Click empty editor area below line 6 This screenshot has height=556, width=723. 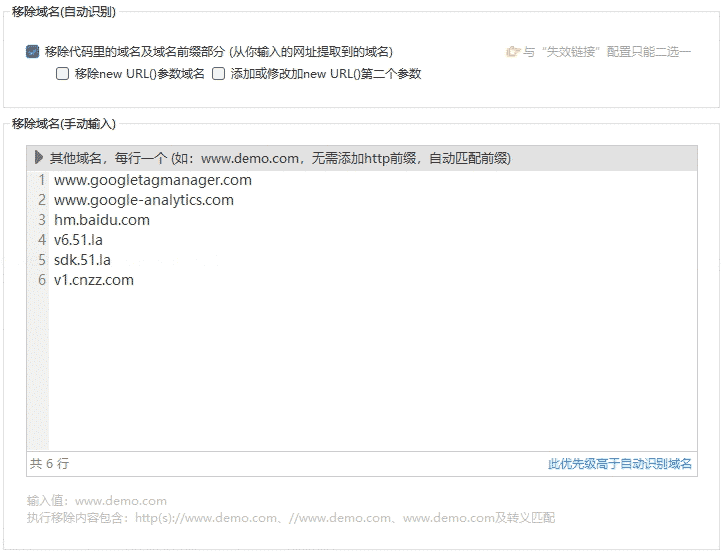pyautogui.click(x=373, y=369)
